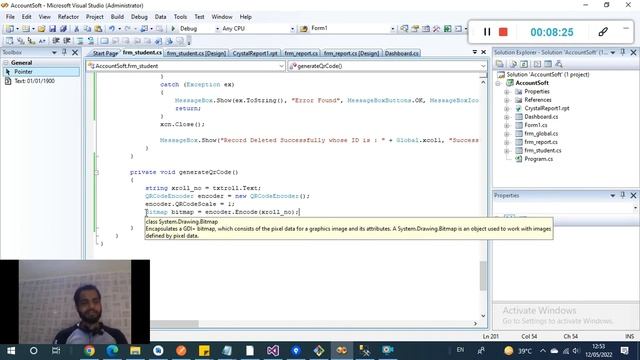Select CrystalReport1.rpt in Solution Explorer
The width and height of the screenshot is (640, 360).
(547, 108)
